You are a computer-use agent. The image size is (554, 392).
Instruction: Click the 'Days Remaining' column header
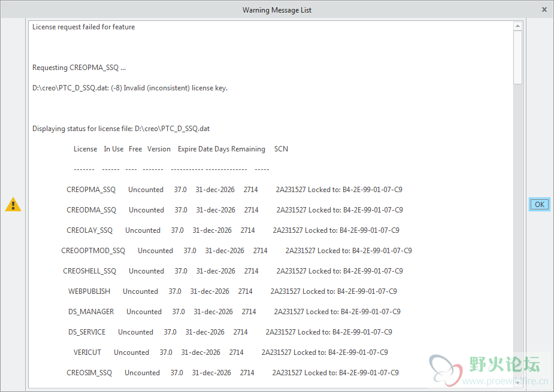pos(240,149)
